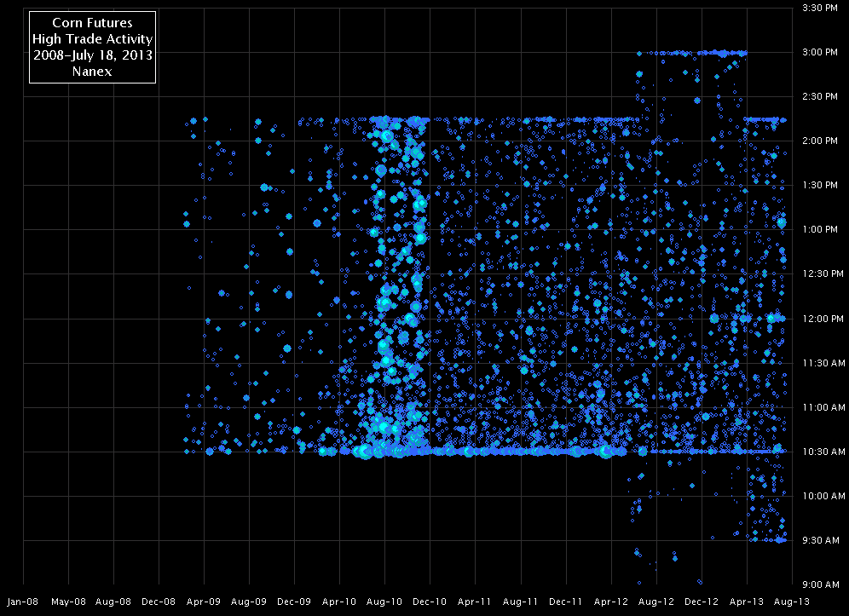This screenshot has height=616, width=849.
Task: Click the '12:00 PM' axis label
Action: pos(823,319)
